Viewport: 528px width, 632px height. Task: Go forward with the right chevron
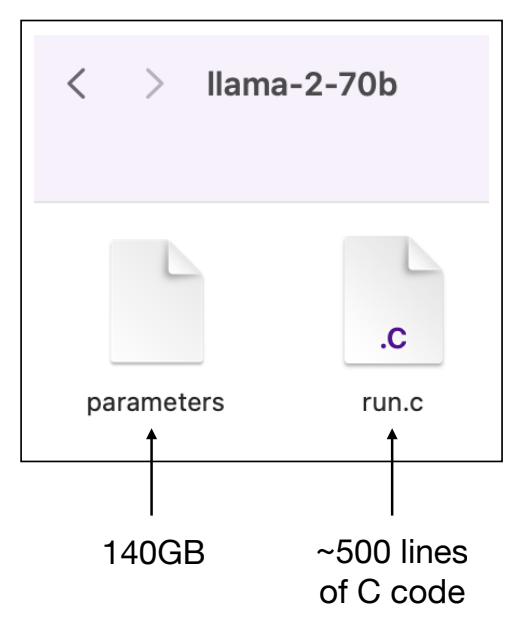(x=154, y=83)
